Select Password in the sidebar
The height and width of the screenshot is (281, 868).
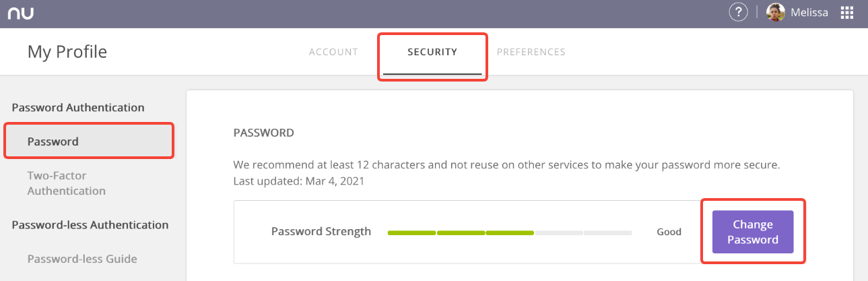point(89,141)
